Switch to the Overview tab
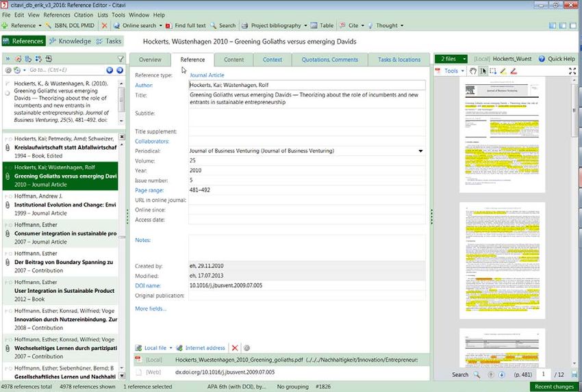The width and height of the screenshot is (582, 392). [150, 60]
